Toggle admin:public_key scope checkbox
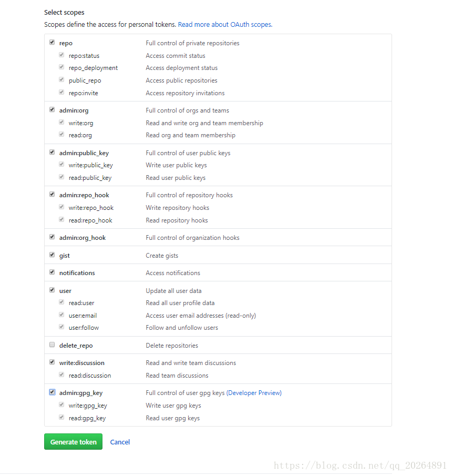The width and height of the screenshot is (453, 476). tap(52, 152)
